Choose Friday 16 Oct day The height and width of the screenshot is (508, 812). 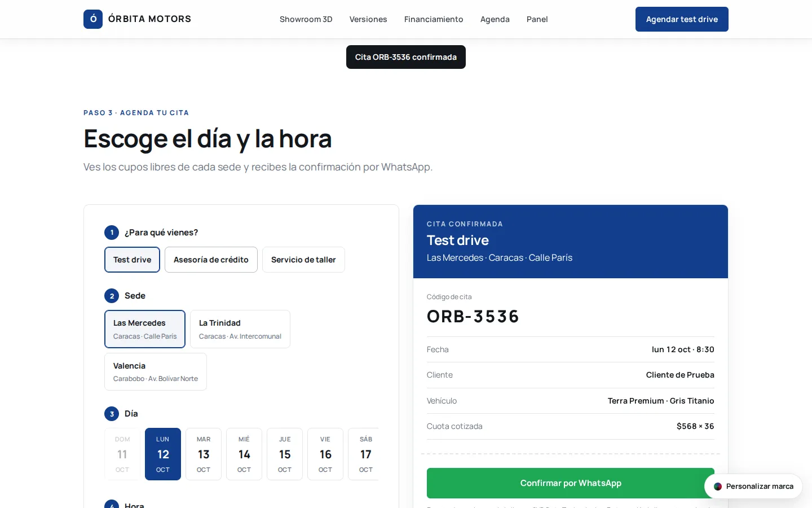click(325, 454)
